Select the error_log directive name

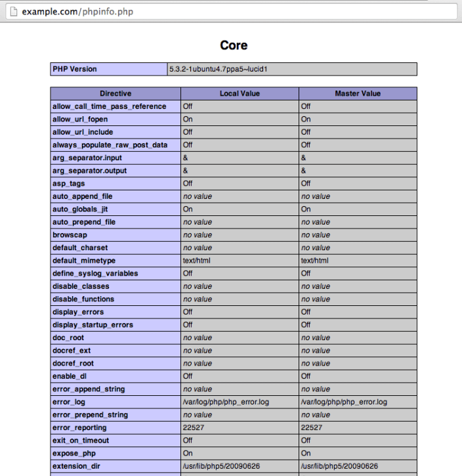coord(69,402)
